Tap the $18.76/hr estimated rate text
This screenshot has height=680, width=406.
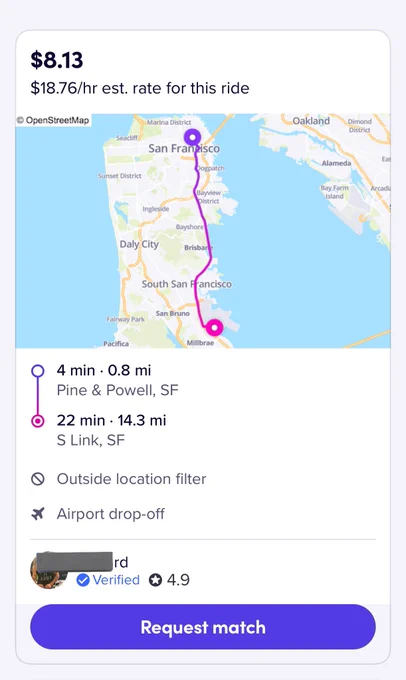coord(140,88)
